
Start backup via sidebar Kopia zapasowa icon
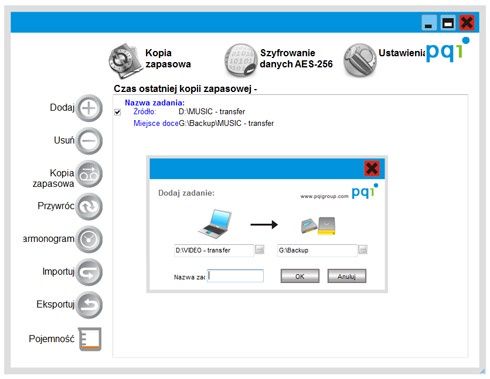pyautogui.click(x=89, y=174)
